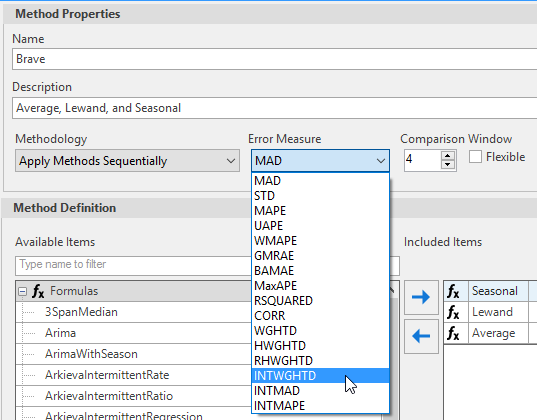This screenshot has height=420, width=537.
Task: Click the remove-from-included left arrow button
Action: pos(421,336)
